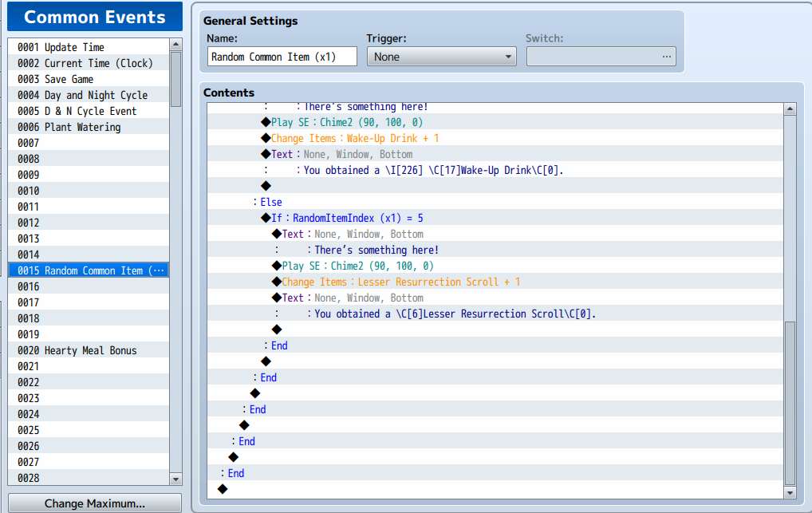Select the empty diamond line at the bottom
The height and width of the screenshot is (513, 812).
495,489
